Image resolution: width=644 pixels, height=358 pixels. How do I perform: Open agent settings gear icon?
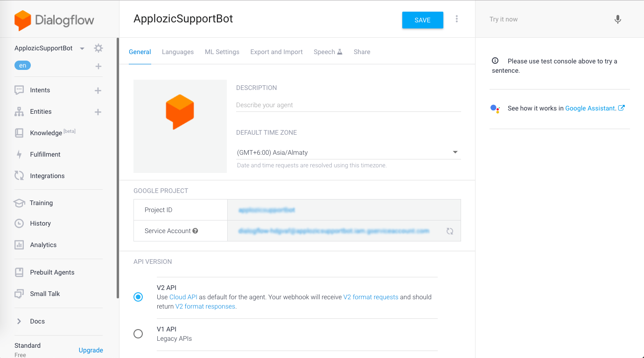98,48
